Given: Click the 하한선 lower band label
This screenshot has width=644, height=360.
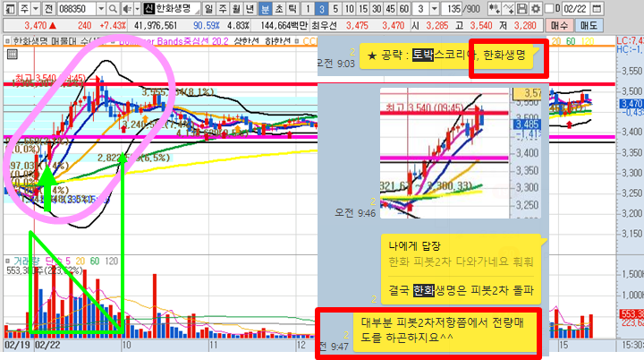Looking at the screenshot, I should click(x=277, y=41).
